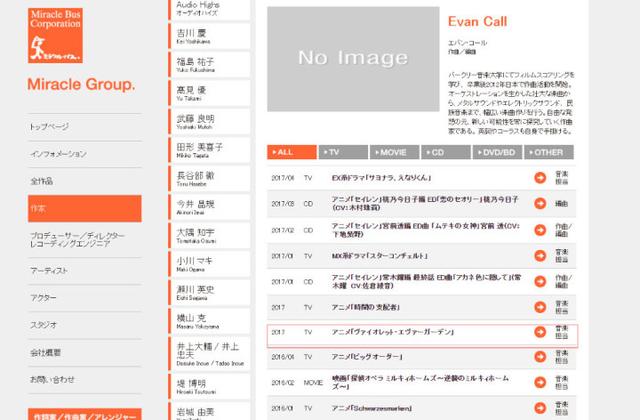Open arrow icon for ムテキの女神 CD row
640x420 pixels.
540,230
